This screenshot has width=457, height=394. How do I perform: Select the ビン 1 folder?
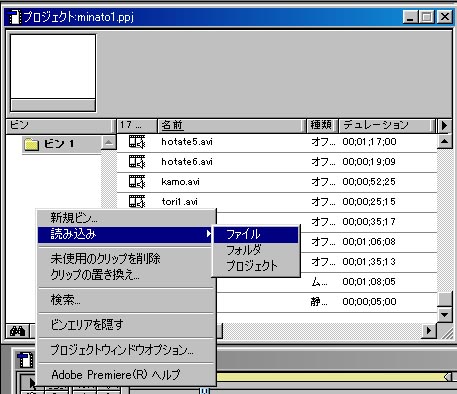[50, 144]
